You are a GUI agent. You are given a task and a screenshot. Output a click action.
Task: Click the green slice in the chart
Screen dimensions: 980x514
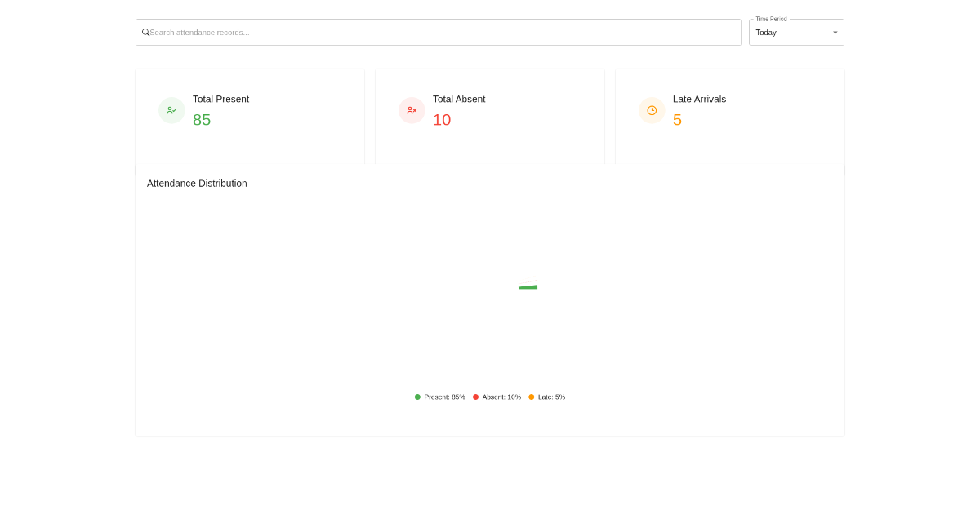click(529, 287)
